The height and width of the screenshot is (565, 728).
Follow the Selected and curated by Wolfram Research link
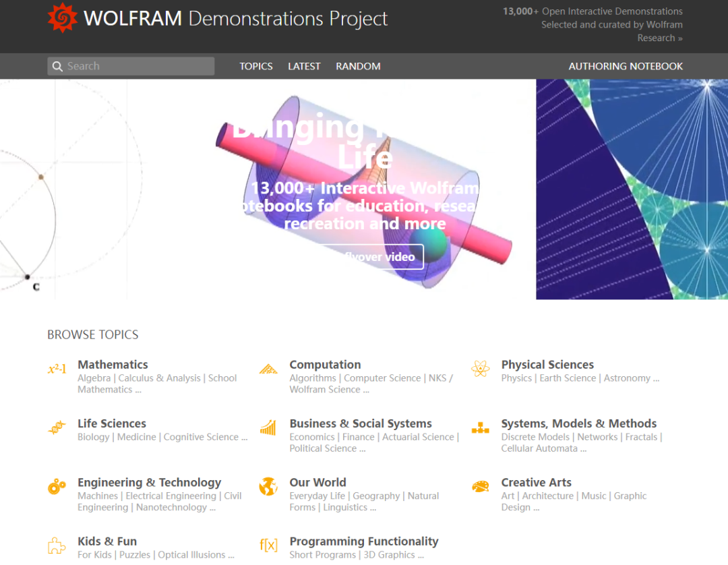[612, 31]
